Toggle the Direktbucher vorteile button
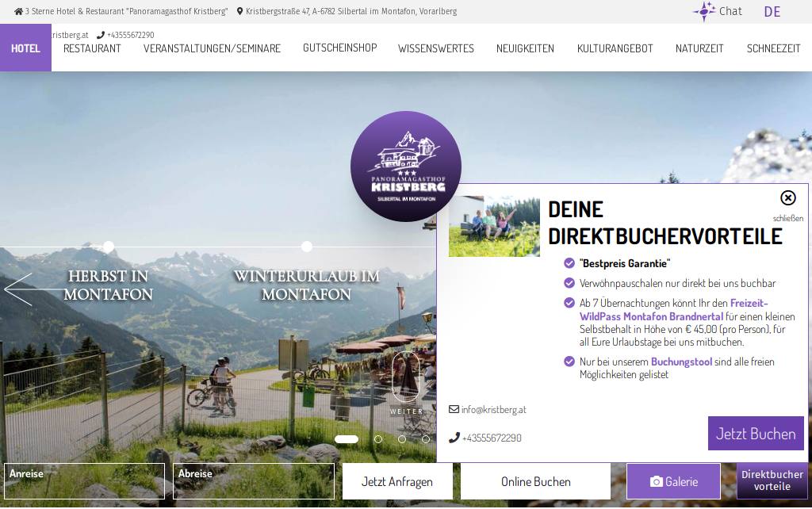 pyautogui.click(x=772, y=480)
